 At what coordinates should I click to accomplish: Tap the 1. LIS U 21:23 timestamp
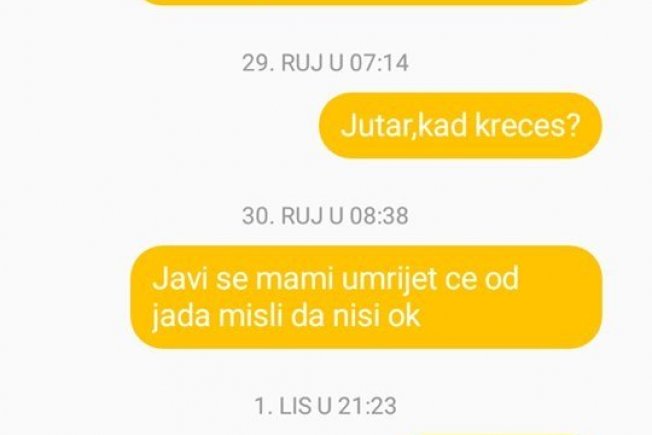pos(325,406)
